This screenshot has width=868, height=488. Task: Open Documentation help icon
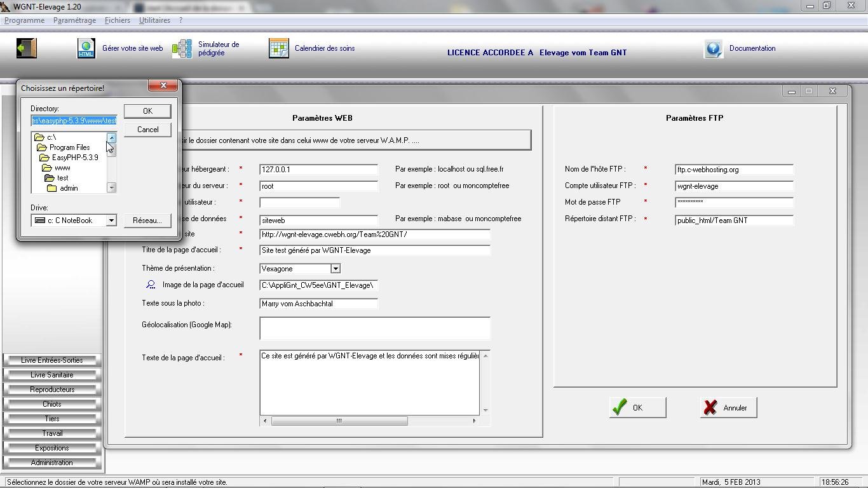(x=713, y=49)
